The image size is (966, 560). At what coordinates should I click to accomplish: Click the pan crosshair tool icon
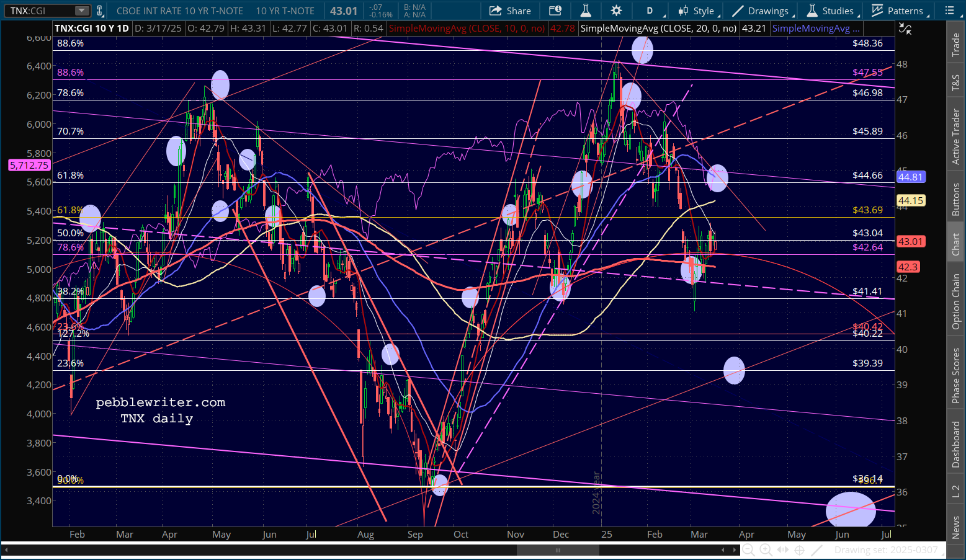click(x=800, y=550)
